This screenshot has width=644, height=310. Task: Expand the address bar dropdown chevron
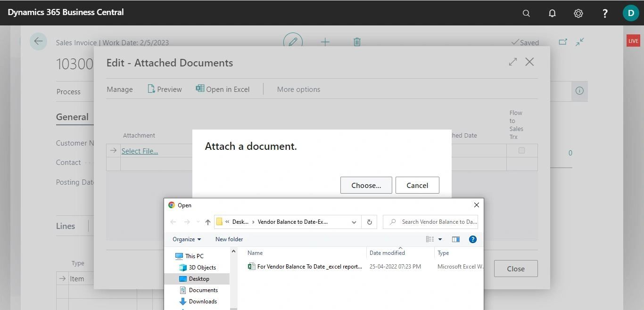coord(354,221)
